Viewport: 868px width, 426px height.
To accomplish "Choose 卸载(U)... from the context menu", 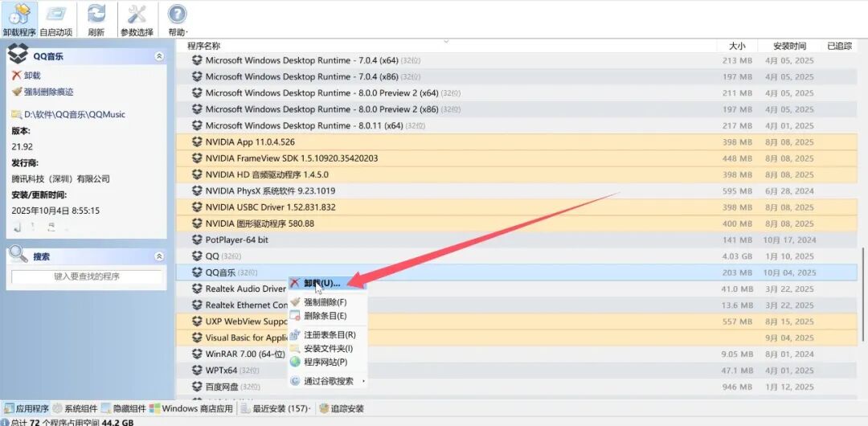I will (x=327, y=282).
